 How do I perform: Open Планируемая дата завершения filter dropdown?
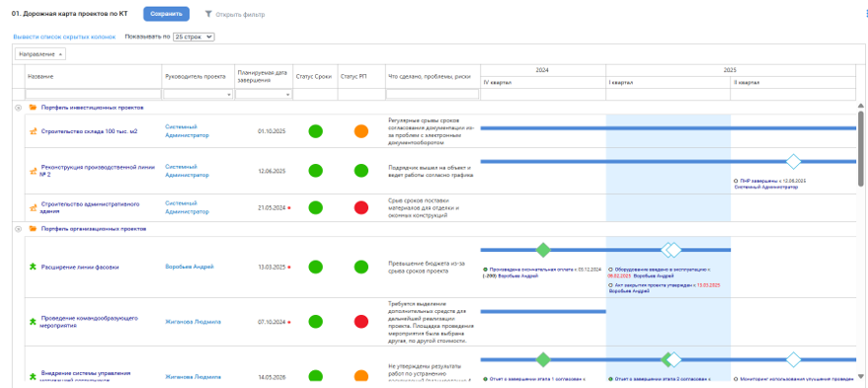(x=288, y=95)
